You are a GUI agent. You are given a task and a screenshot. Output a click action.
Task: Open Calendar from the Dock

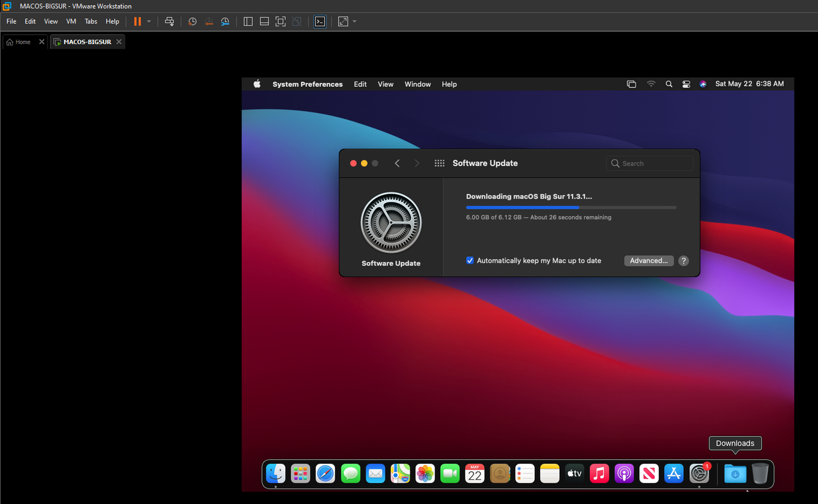475,473
